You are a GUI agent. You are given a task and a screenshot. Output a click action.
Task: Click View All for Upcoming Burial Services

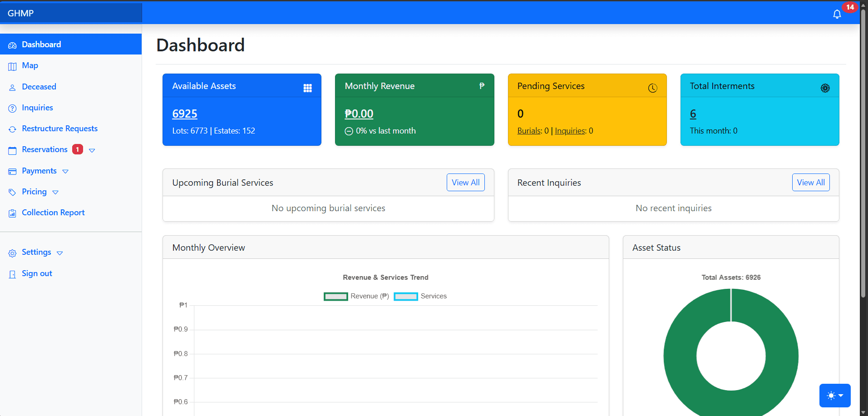click(465, 183)
